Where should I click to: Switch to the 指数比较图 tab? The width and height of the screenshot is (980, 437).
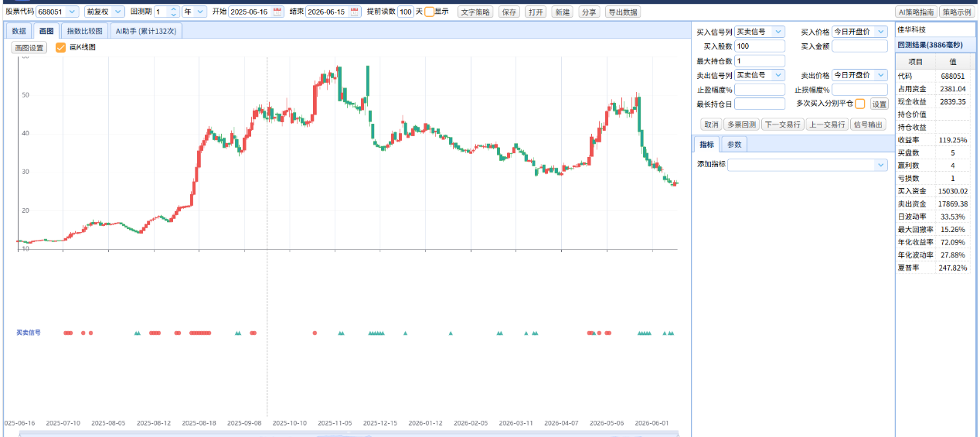pos(84,31)
